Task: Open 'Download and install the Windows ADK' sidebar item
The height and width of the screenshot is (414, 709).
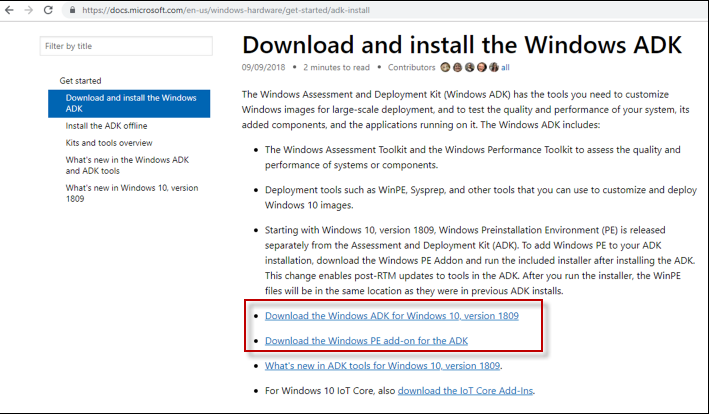Action: (128, 103)
